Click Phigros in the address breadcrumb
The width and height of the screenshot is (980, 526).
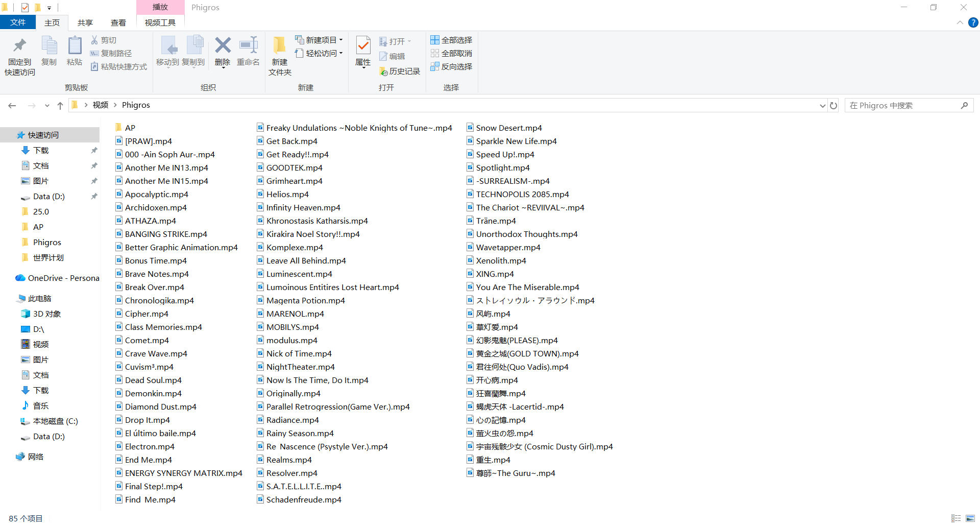[x=136, y=105]
